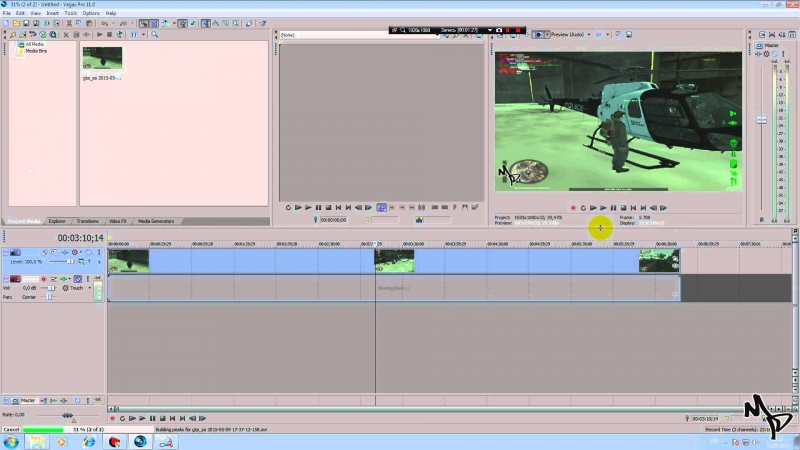Switch to the Media Generators tab
This screenshot has width=800, height=450.
[x=156, y=221]
